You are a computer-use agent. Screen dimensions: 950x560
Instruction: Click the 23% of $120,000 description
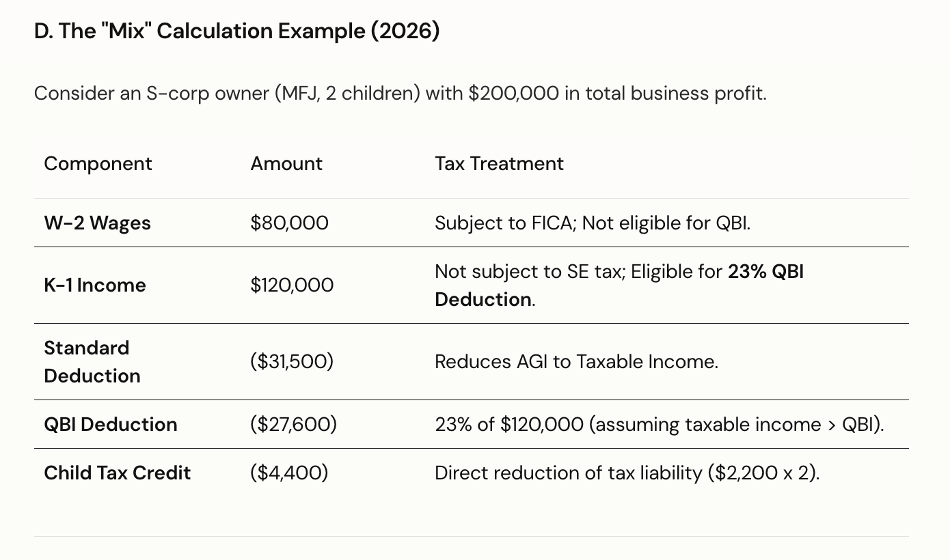tap(659, 424)
